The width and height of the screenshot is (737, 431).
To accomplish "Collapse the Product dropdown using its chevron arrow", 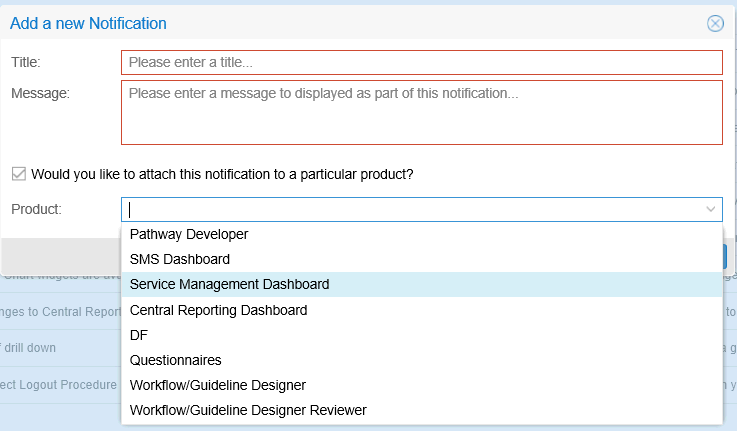I will tap(710, 209).
